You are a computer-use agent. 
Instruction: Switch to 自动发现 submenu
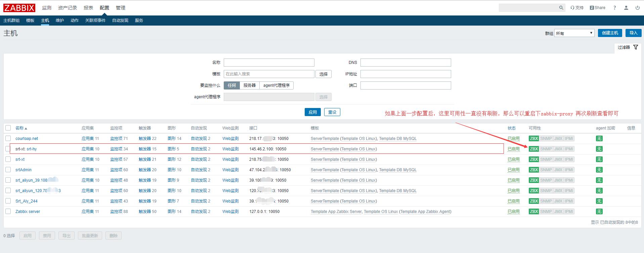click(x=120, y=21)
